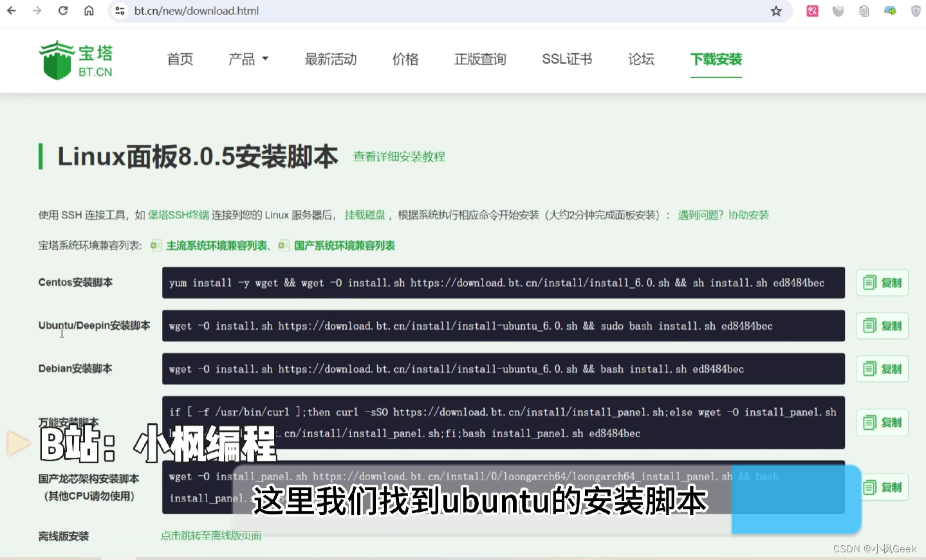Click the browser home button
This screenshot has height=560, width=926.
pyautogui.click(x=89, y=11)
